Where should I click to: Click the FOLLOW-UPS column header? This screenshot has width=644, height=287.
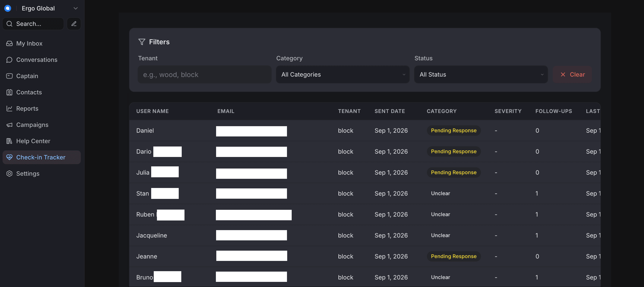pos(553,111)
